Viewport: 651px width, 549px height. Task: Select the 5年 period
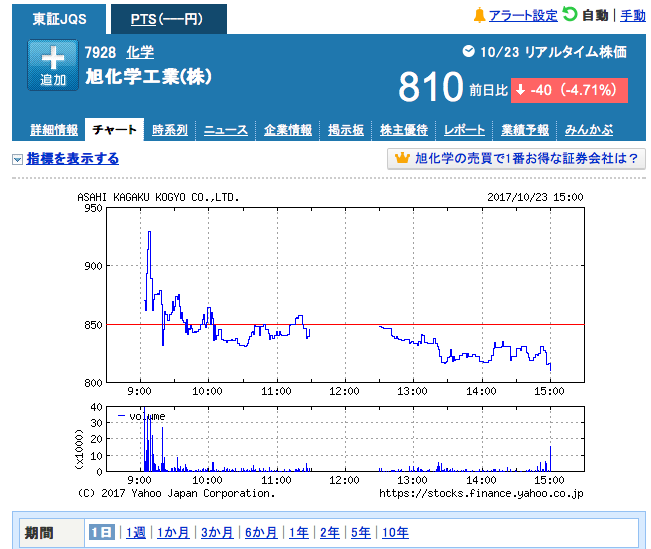(x=361, y=532)
